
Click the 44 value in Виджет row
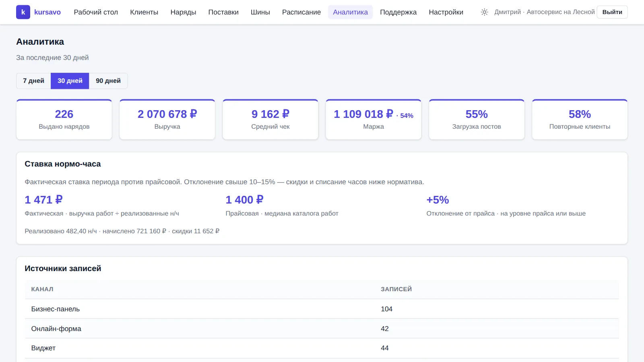pyautogui.click(x=385, y=348)
